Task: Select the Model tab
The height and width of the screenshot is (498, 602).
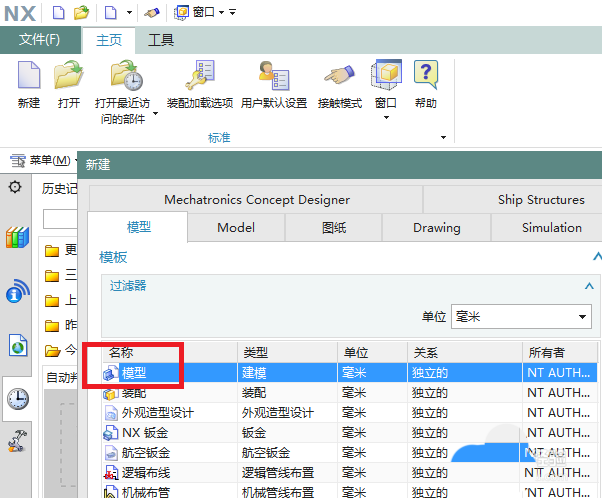Action: pos(236,228)
